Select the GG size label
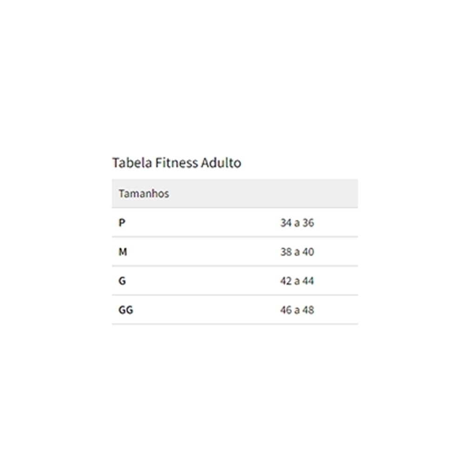The height and width of the screenshot is (476, 476). click(126, 310)
